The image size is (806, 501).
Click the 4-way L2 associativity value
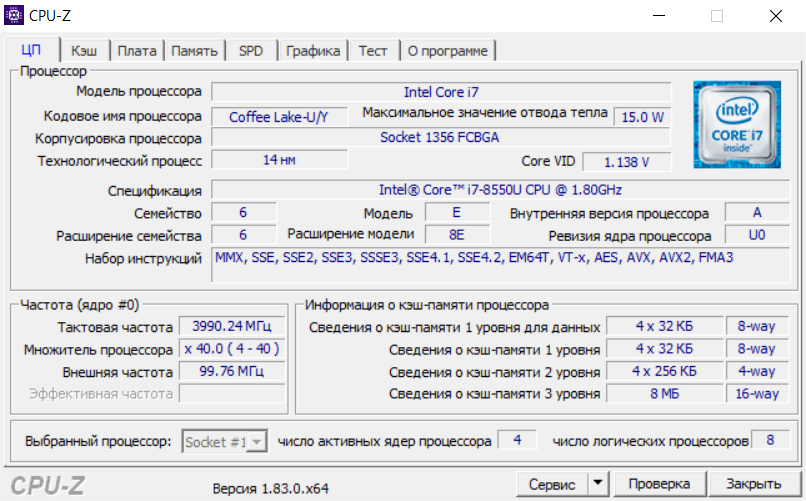757,371
